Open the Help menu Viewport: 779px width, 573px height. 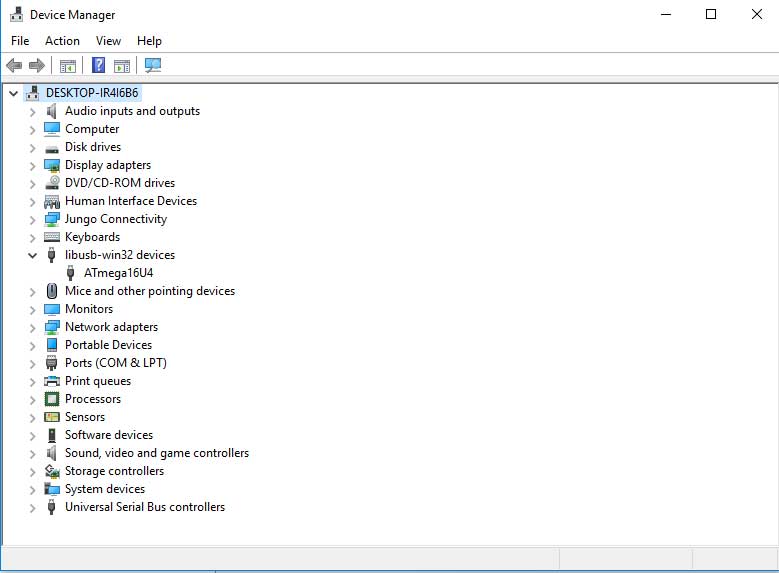[149, 41]
